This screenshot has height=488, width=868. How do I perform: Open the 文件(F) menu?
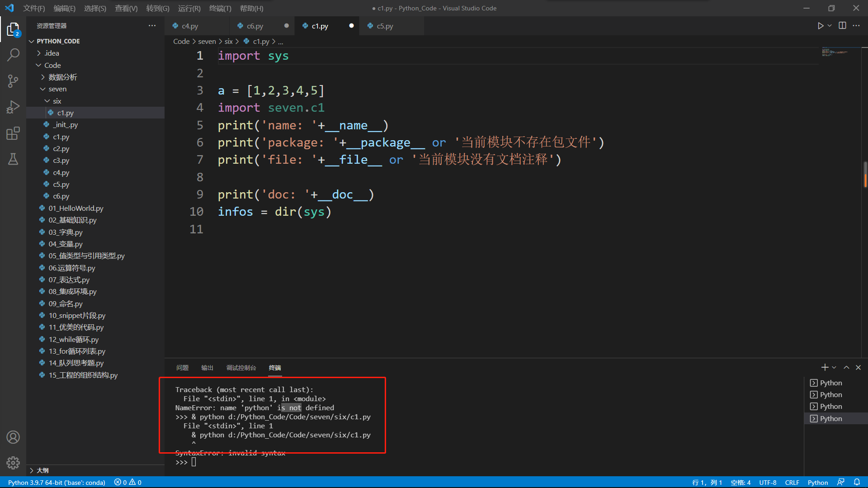[x=34, y=8]
